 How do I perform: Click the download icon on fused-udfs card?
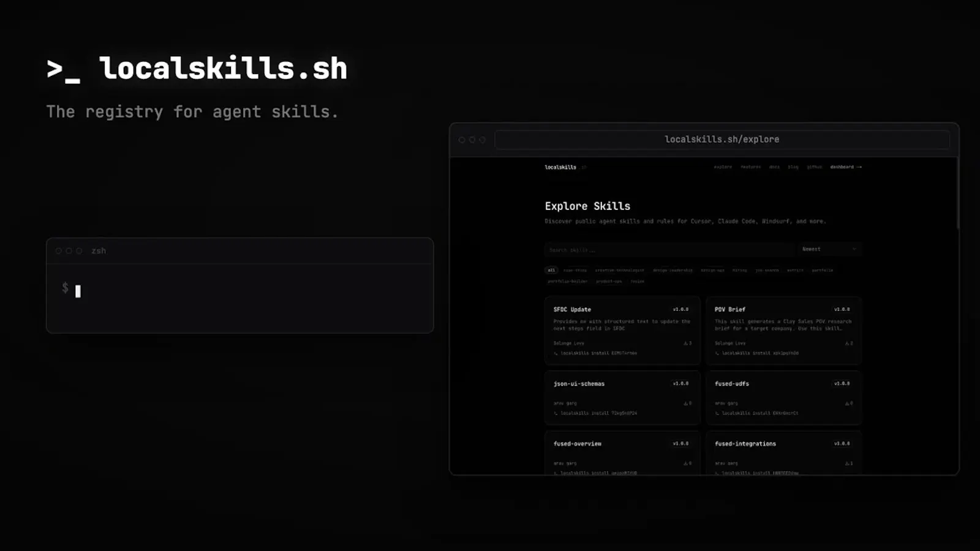tap(847, 403)
